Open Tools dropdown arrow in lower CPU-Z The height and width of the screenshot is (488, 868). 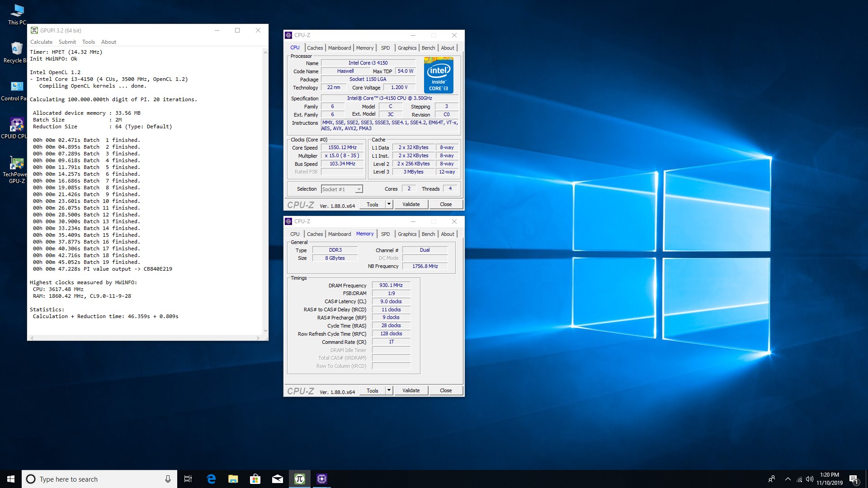[x=389, y=390]
